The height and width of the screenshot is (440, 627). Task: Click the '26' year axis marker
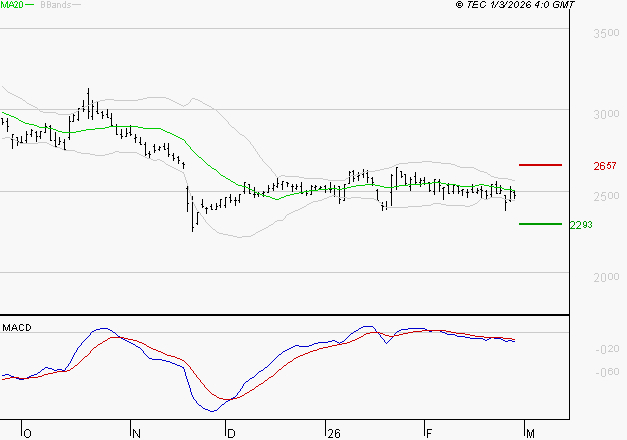(334, 433)
